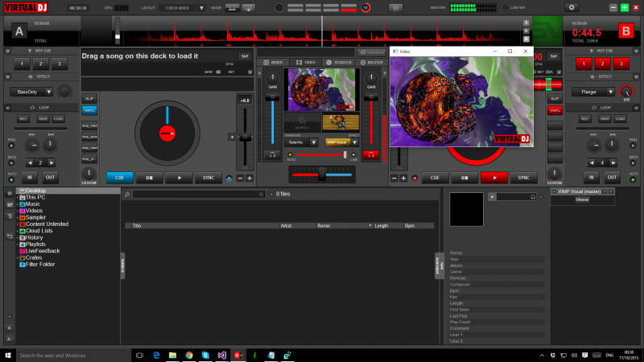644x362 pixels.
Task: Click deck A TAP tempo button
Action: (x=245, y=56)
